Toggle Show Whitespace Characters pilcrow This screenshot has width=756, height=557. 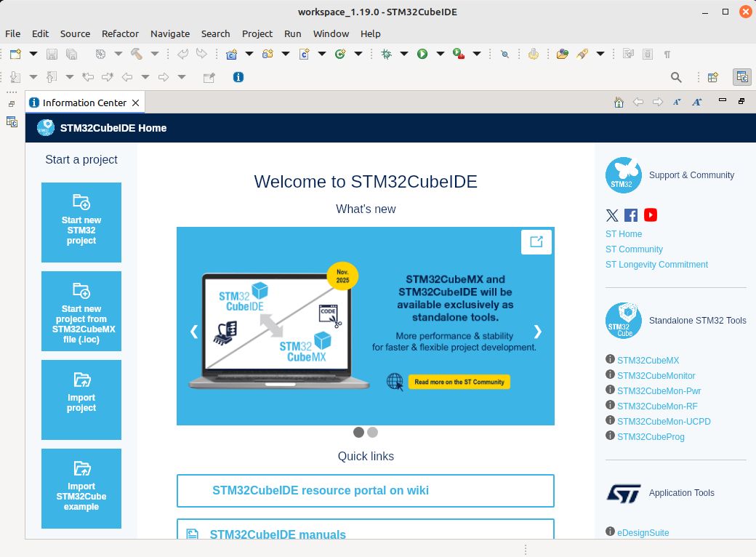(667, 55)
